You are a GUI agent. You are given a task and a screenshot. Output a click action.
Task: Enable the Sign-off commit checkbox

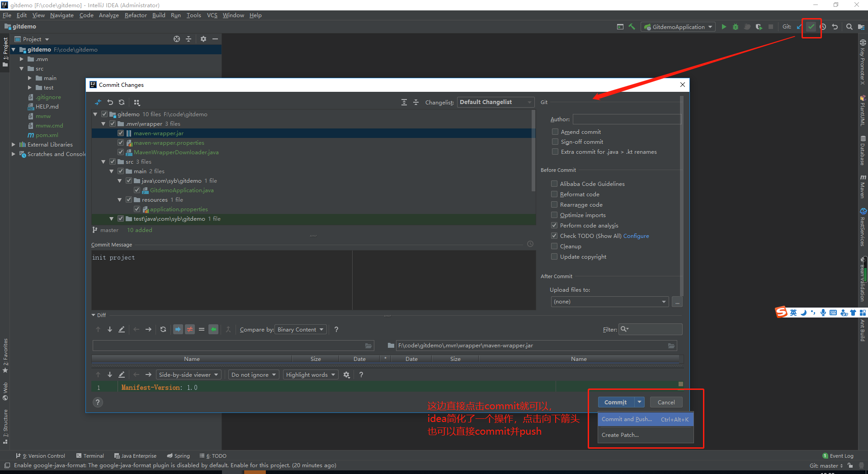click(555, 142)
